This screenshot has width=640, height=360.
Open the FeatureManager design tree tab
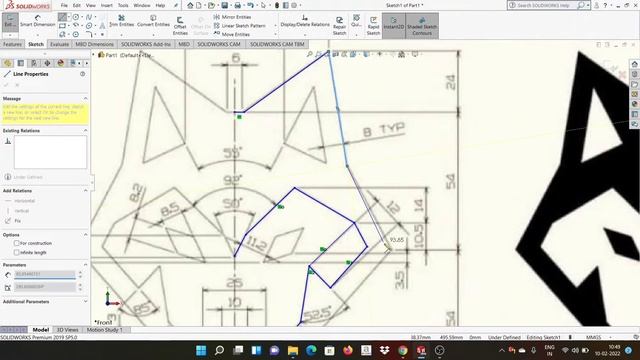pyautogui.click(x=8, y=63)
